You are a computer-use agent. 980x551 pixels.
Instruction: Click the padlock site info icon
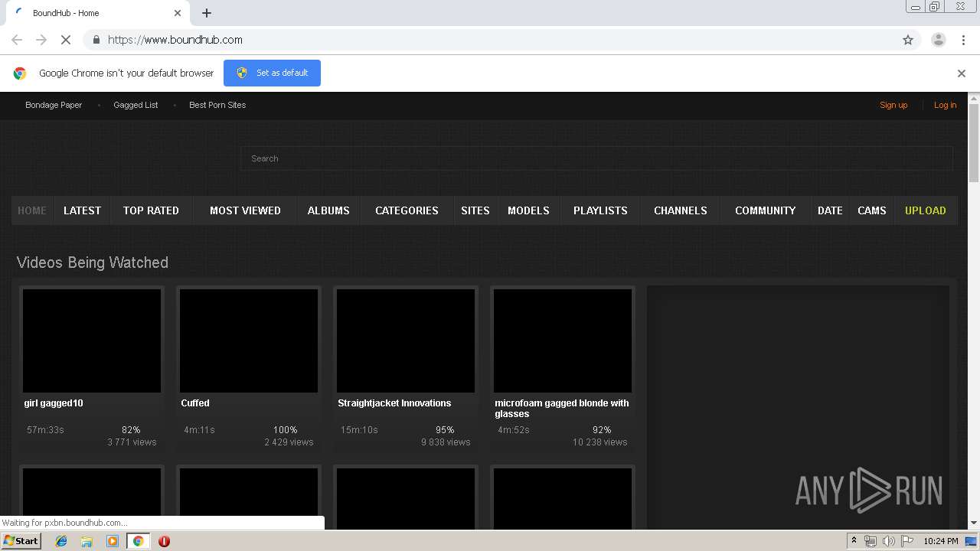[x=96, y=40]
